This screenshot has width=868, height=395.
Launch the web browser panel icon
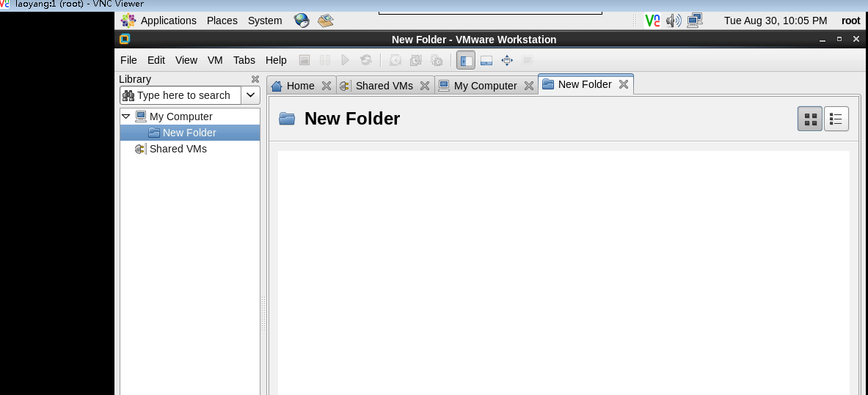[x=302, y=21]
